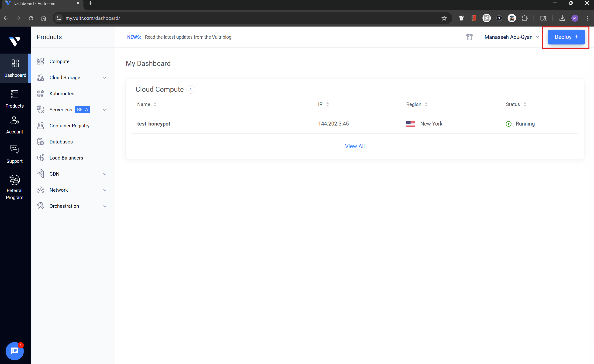Click the Load Balancers icon
Viewport: 594px width, 364px height.
[x=41, y=158]
